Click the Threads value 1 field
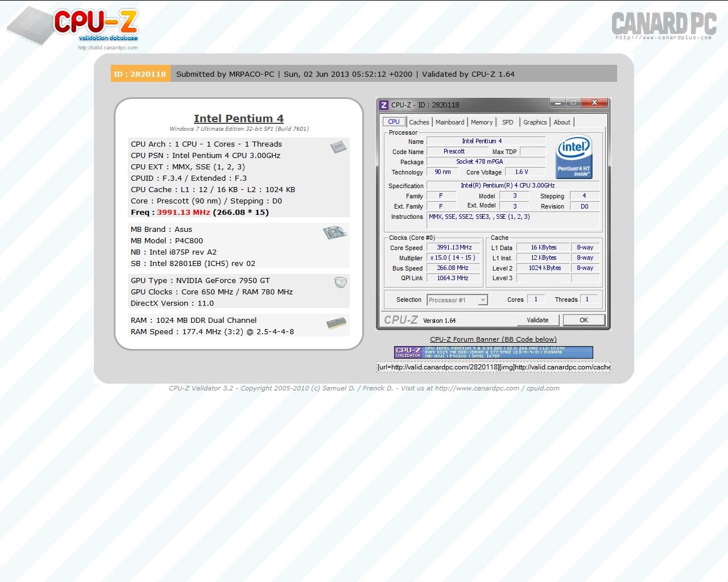The width and height of the screenshot is (728, 582). click(588, 300)
